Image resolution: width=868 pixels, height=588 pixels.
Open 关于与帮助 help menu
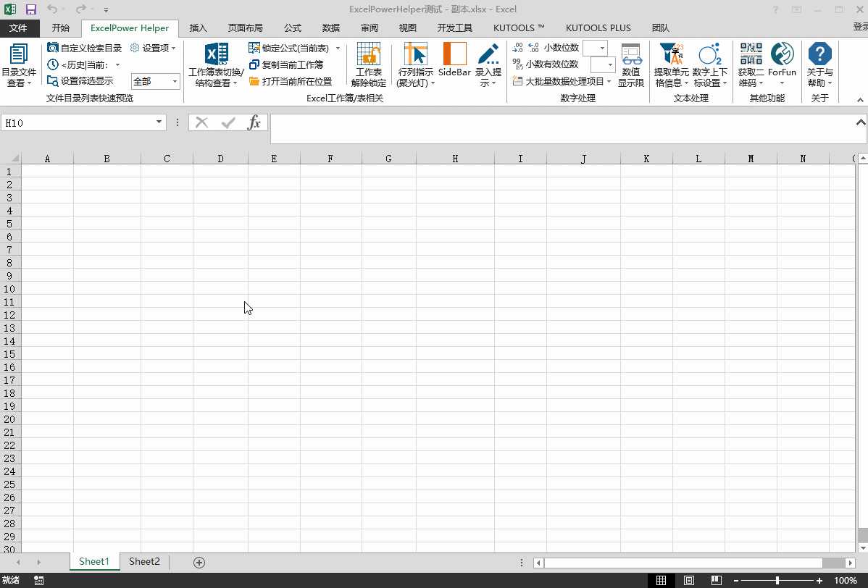point(819,65)
